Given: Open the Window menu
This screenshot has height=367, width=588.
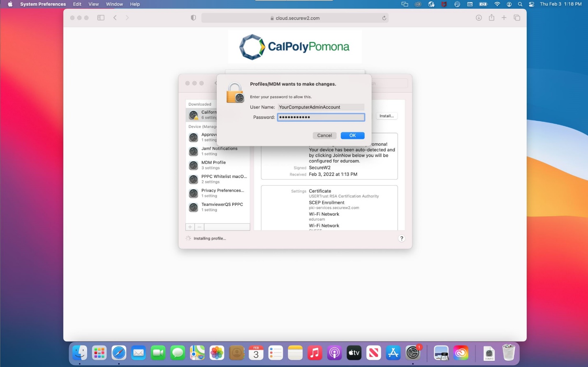Looking at the screenshot, I should [x=114, y=4].
